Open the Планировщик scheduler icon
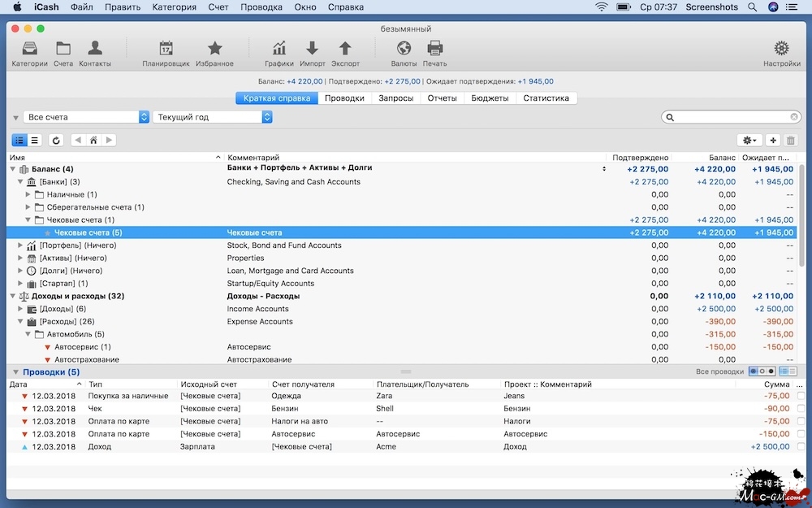 click(x=166, y=49)
